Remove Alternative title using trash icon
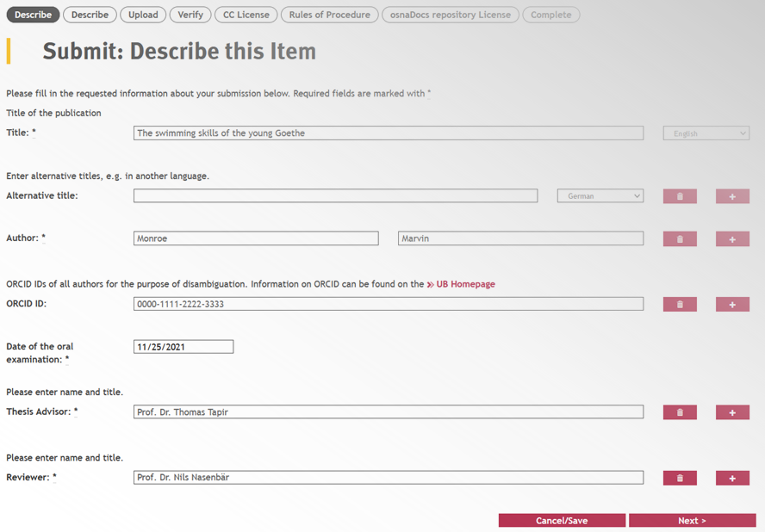765x532 pixels. (680, 196)
